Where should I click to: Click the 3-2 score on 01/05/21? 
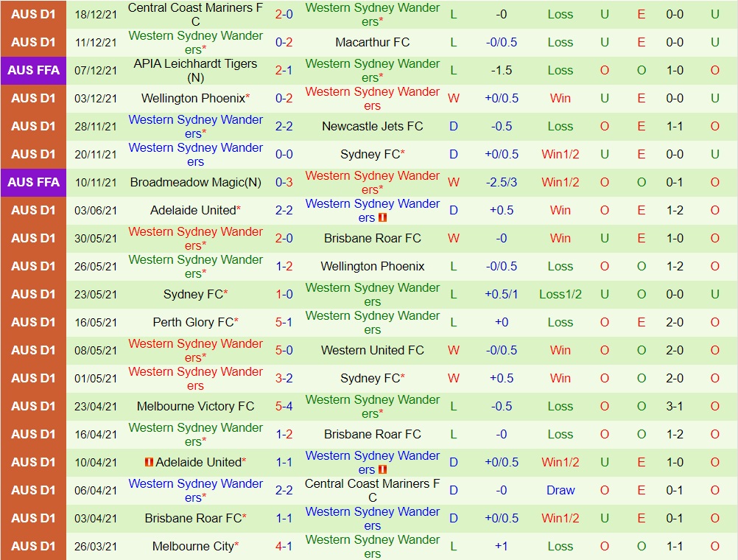pos(284,378)
